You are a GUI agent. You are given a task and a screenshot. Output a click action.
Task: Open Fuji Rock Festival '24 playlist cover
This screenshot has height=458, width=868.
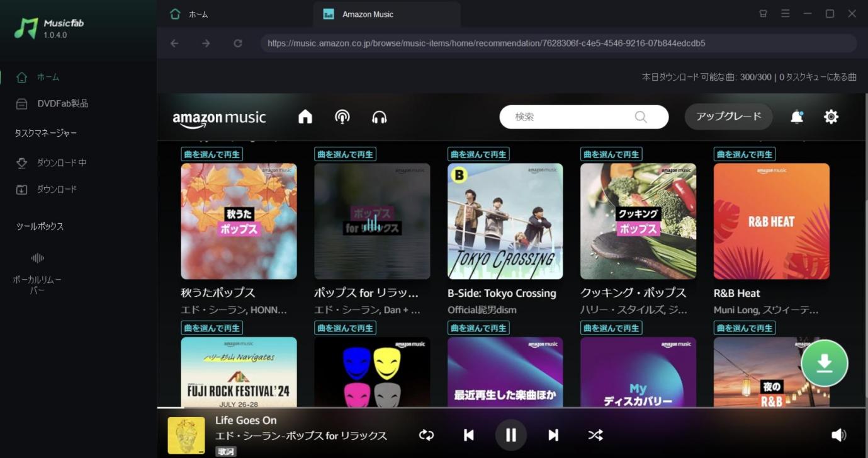pos(239,372)
